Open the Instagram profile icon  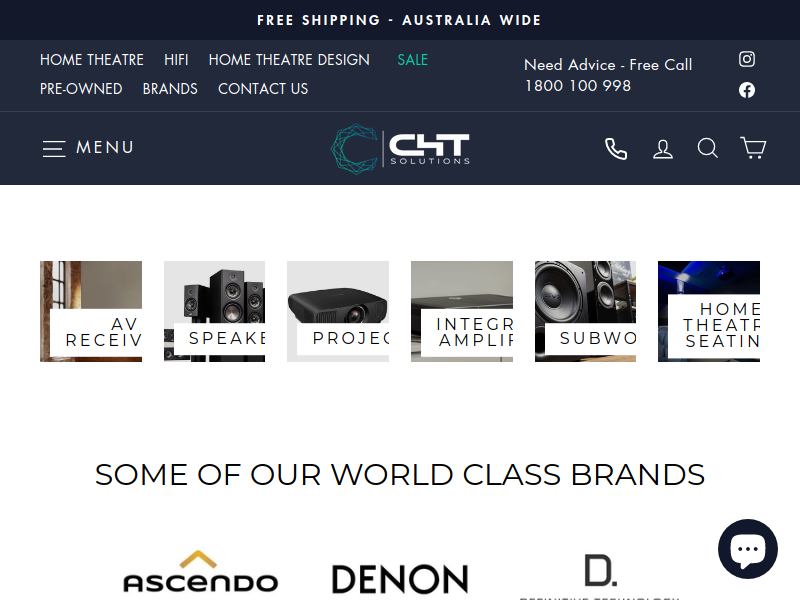click(x=747, y=59)
